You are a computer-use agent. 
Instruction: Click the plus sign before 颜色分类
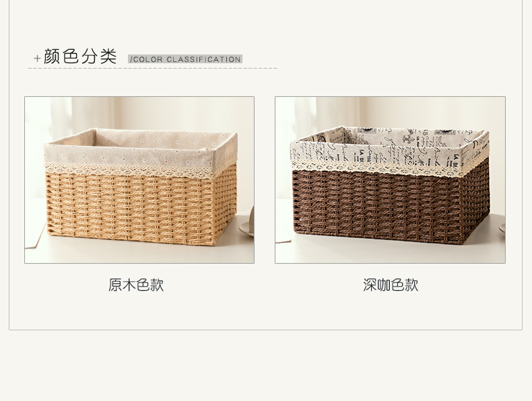tap(37, 59)
